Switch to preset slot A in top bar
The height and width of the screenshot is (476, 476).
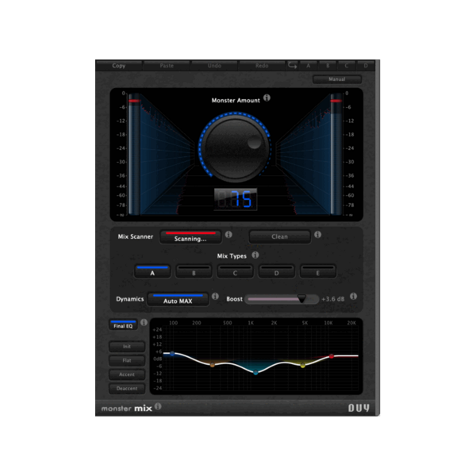(308, 66)
